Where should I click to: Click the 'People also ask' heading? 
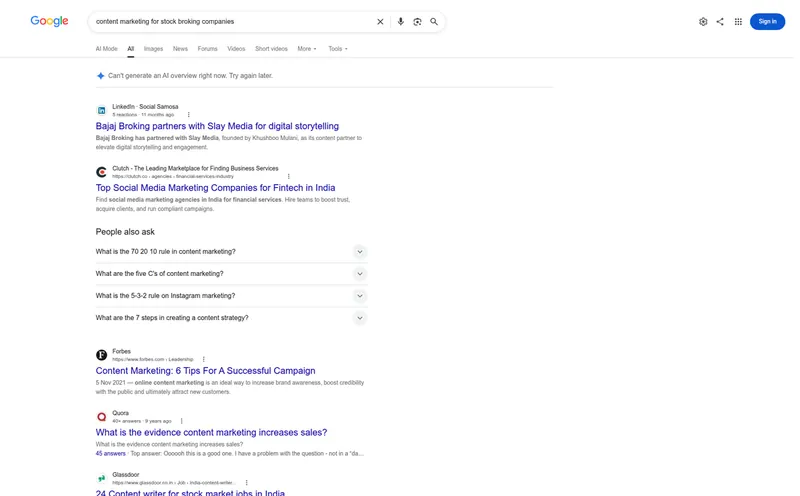pos(125,232)
